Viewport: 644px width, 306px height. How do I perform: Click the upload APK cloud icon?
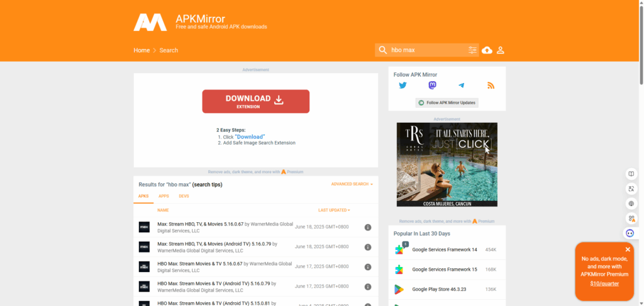point(487,50)
